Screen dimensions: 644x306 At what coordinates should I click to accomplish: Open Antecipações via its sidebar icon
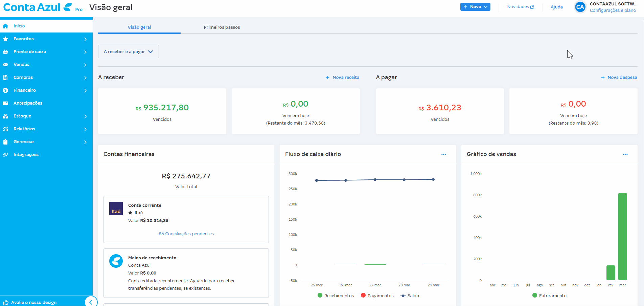6,103
